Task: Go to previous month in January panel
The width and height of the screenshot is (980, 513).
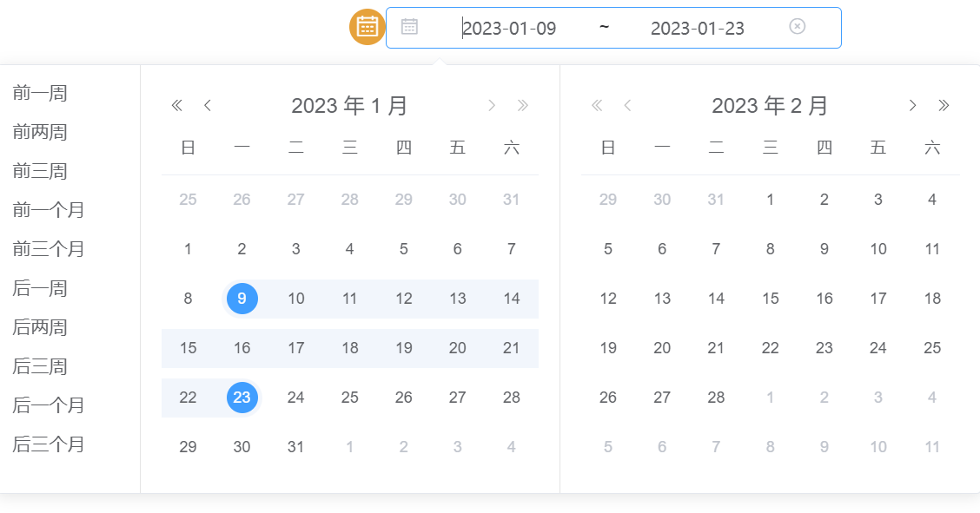Action: [x=208, y=106]
